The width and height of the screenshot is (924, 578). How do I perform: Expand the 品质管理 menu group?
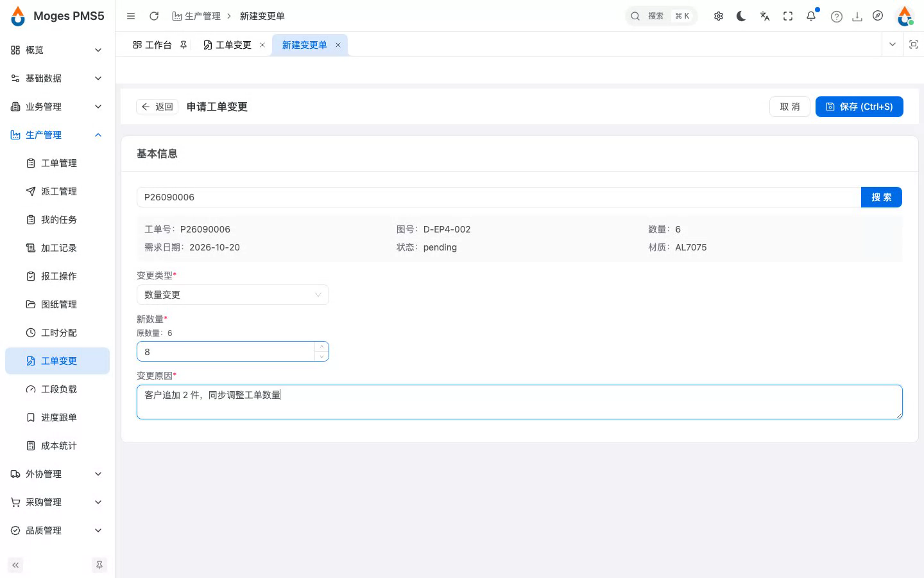(57, 530)
